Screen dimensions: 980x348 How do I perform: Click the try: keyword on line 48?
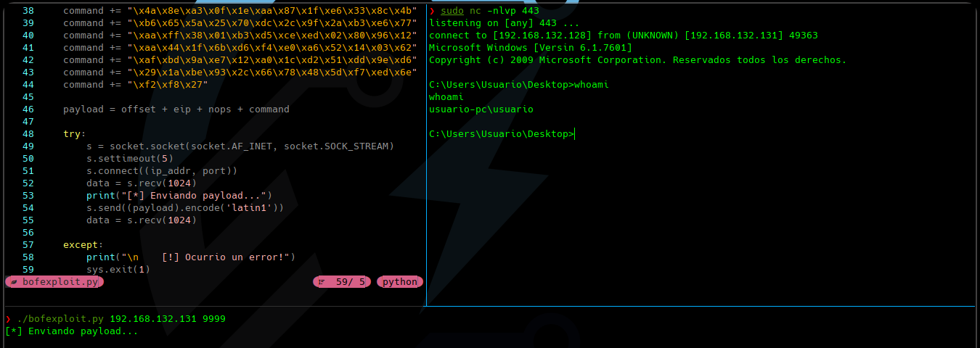(74, 134)
